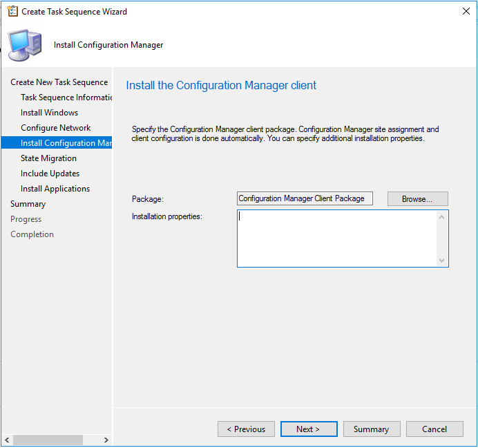Click the properties box scroll up arrow
The image size is (478, 448).
point(441,217)
